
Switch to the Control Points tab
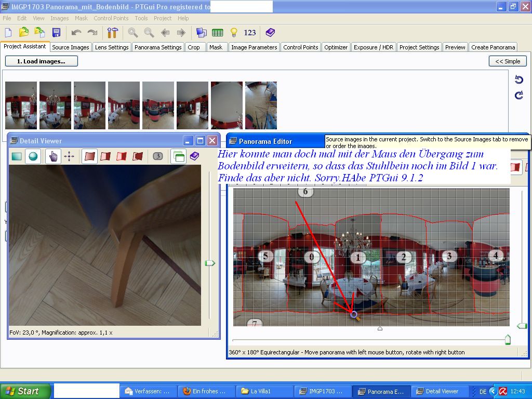300,47
